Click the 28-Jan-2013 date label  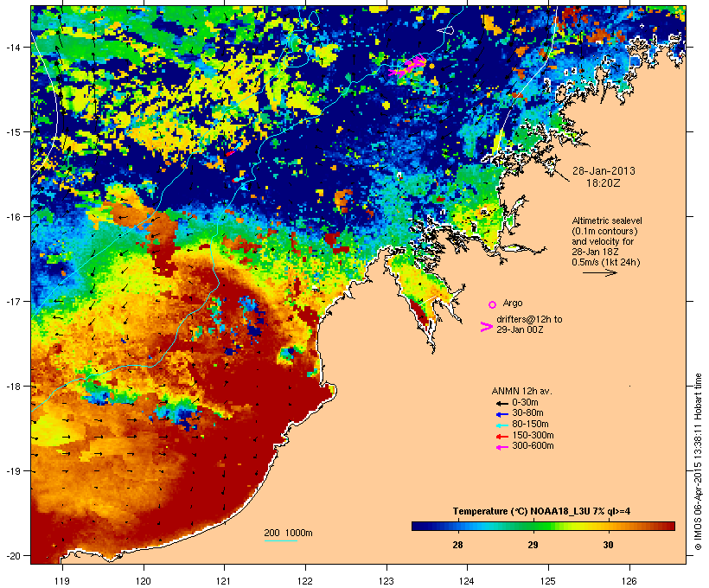[x=604, y=171]
